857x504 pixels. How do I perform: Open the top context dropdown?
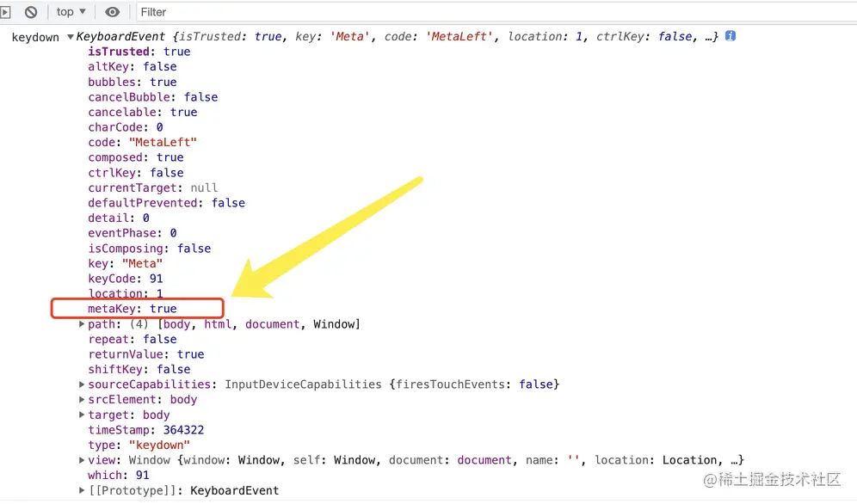tap(71, 11)
